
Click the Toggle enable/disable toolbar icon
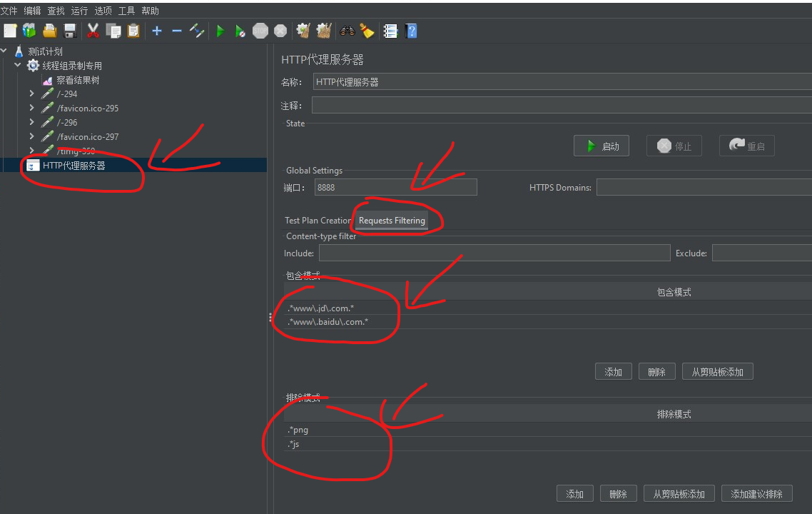197,31
